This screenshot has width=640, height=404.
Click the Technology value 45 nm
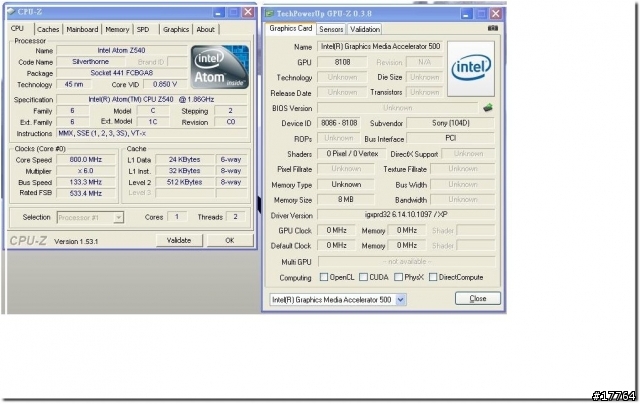point(74,84)
